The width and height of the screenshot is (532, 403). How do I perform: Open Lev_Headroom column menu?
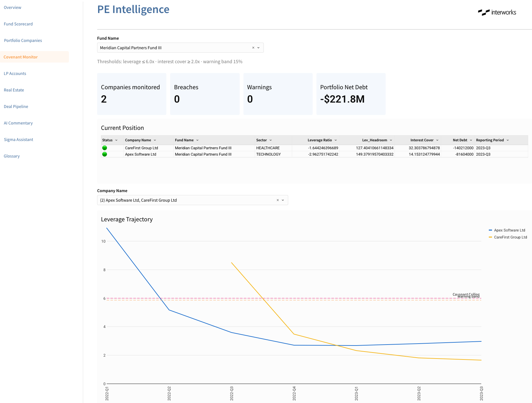point(391,140)
